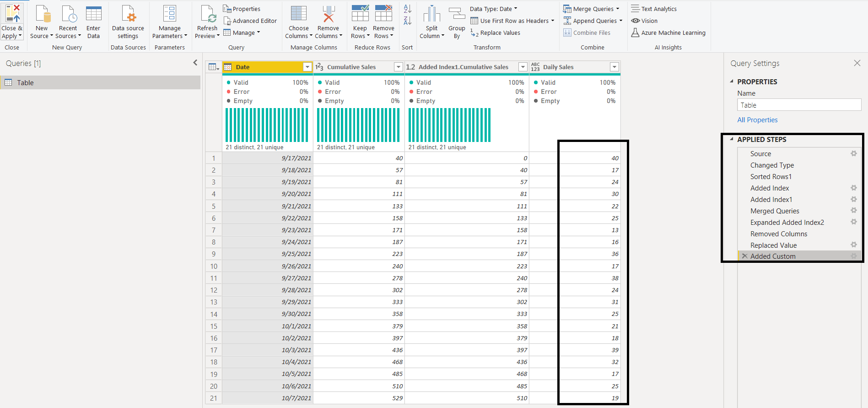Edit the query Name field
This screenshot has height=408, width=868.
tap(799, 105)
